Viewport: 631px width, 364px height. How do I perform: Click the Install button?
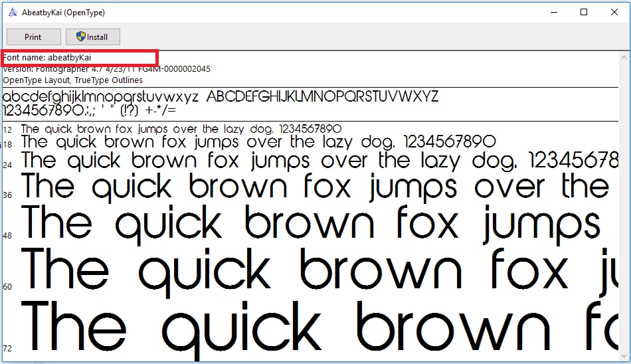pos(92,37)
